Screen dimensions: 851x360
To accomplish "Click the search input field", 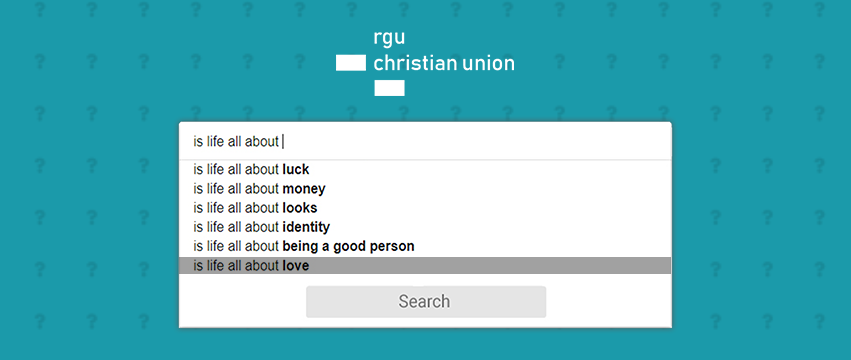I will pos(425,141).
